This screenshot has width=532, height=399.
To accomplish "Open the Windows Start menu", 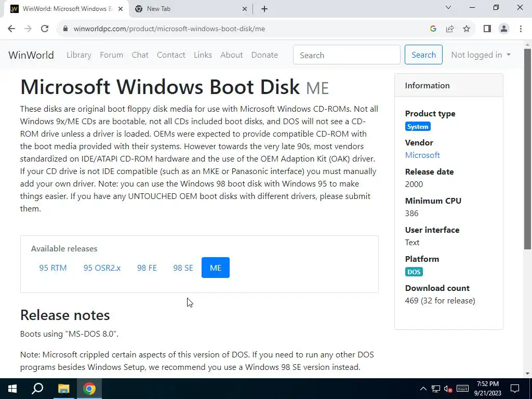I will point(12,389).
